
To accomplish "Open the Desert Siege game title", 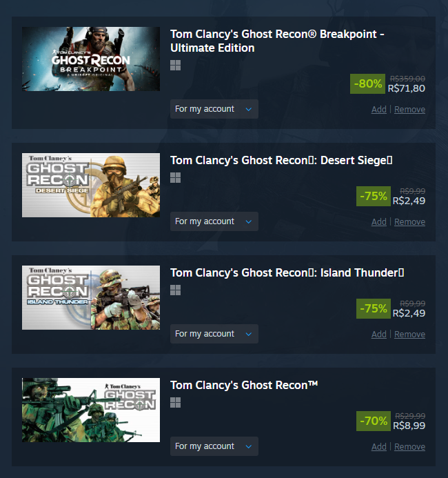I will (x=281, y=160).
